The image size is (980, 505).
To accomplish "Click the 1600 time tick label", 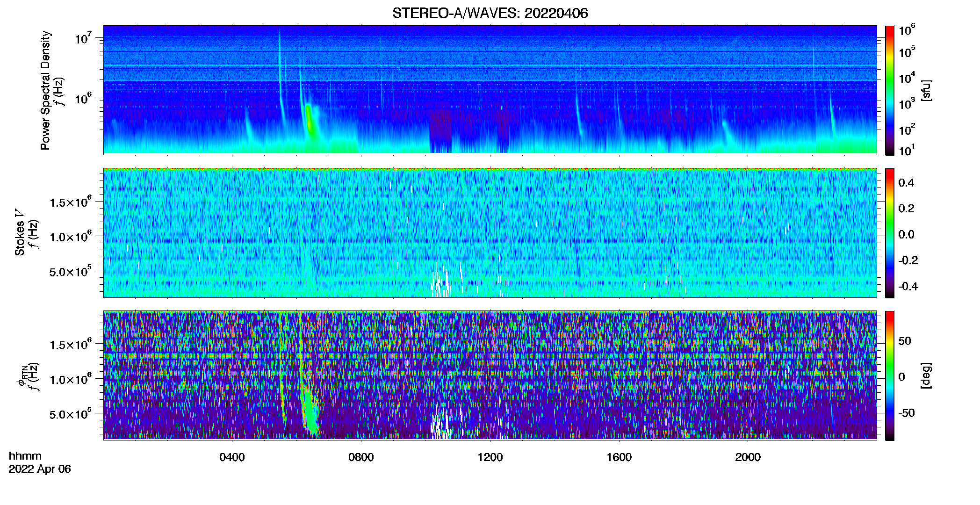I will pyautogui.click(x=619, y=457).
